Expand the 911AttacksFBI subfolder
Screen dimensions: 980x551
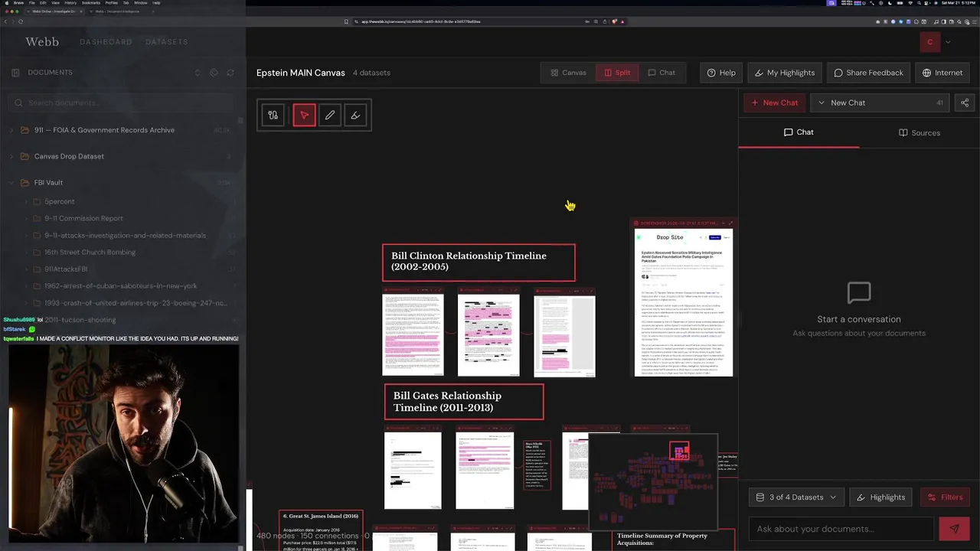[25, 269]
